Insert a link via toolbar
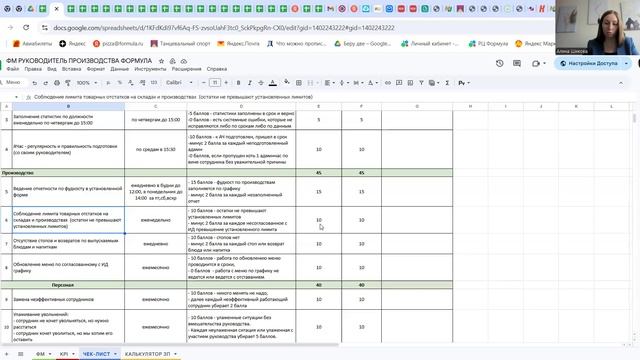 388,83
